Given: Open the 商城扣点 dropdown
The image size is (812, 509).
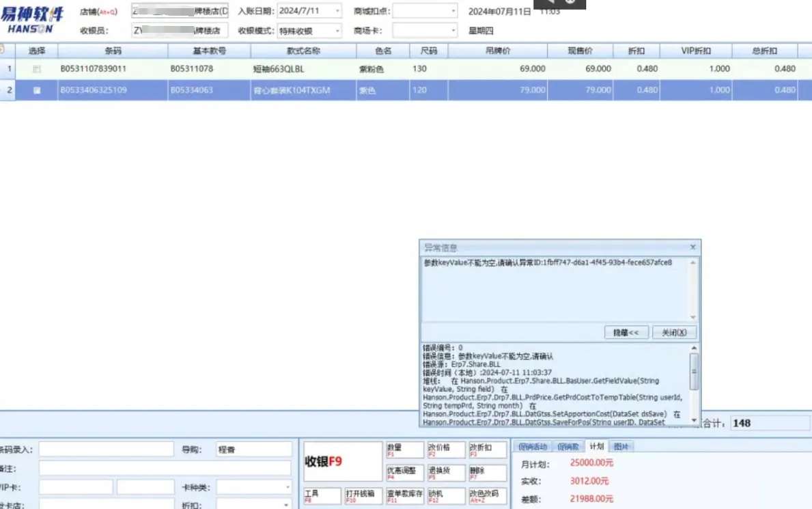Looking at the screenshot, I should pyautogui.click(x=453, y=12).
